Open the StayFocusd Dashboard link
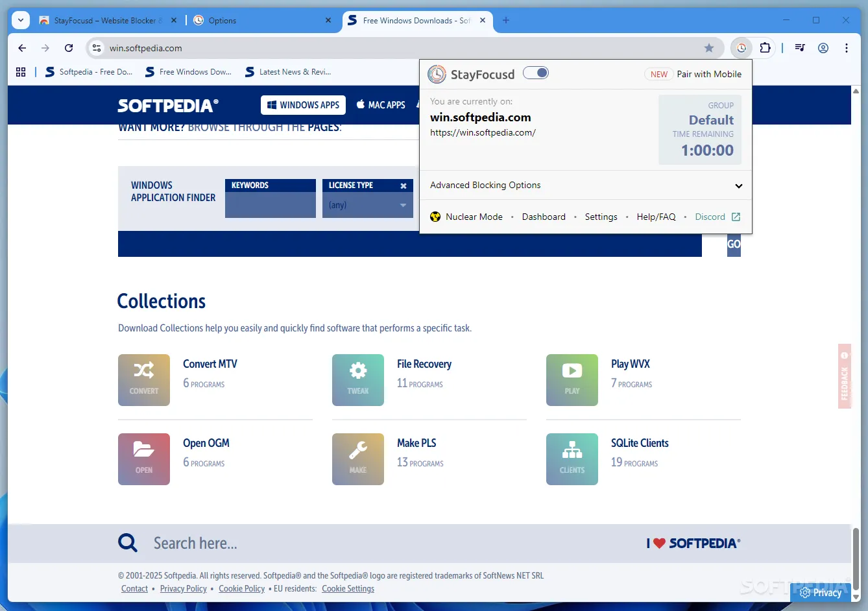The width and height of the screenshot is (868, 611). pyautogui.click(x=544, y=217)
